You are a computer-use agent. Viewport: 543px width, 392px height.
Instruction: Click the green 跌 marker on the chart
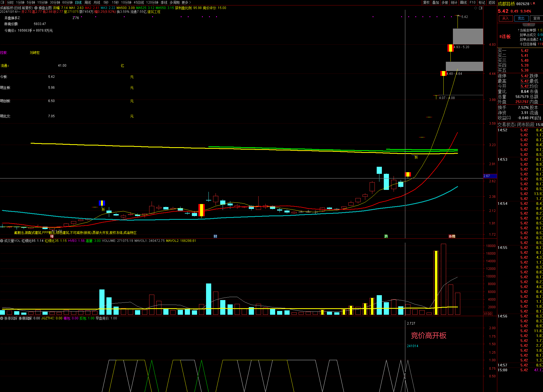tap(386, 236)
